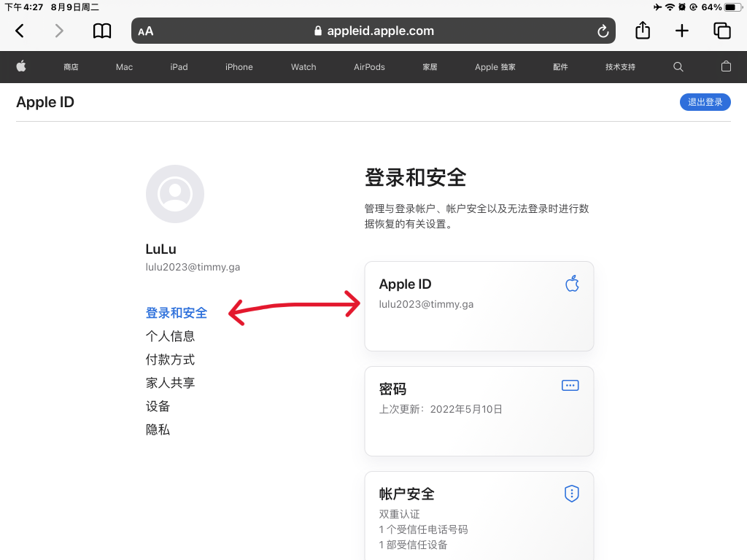The image size is (747, 560).
Task: Tap 双重认证 text in security card
Action: click(399, 514)
